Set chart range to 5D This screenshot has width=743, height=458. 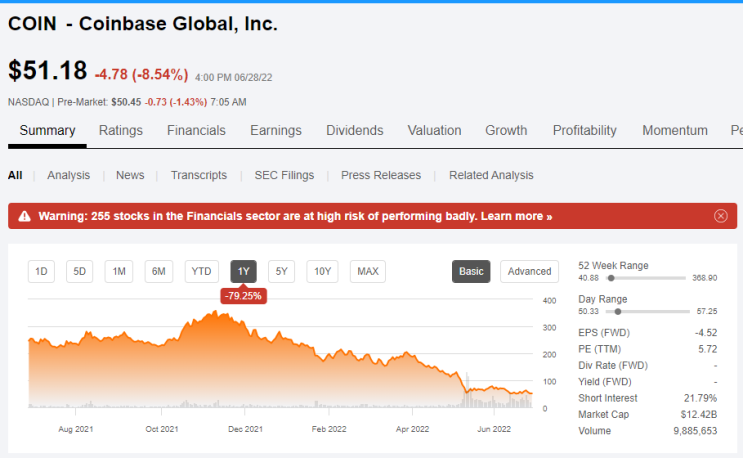click(80, 271)
